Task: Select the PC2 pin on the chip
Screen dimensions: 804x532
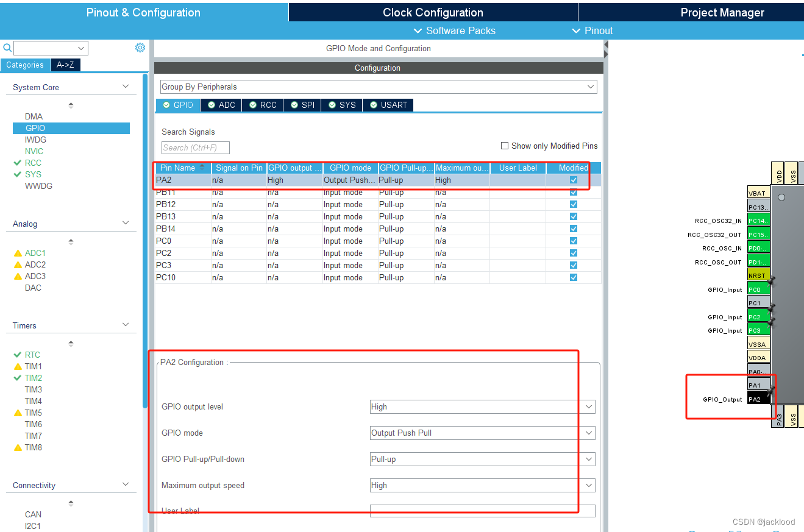Action: tap(758, 317)
